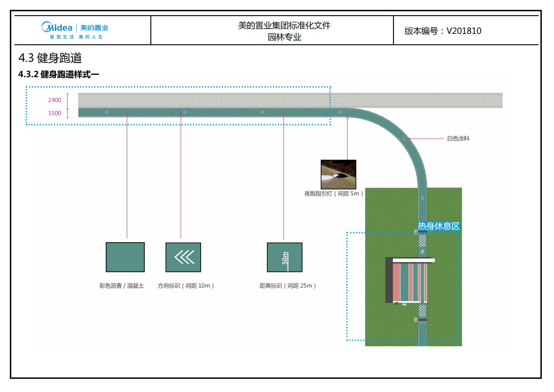Click the '热身休息区' blue label

[439, 226]
